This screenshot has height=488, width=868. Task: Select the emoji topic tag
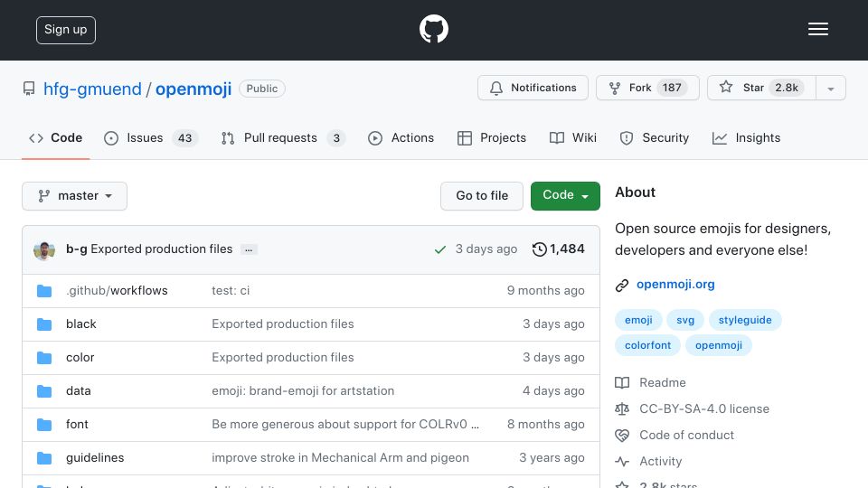pos(638,320)
